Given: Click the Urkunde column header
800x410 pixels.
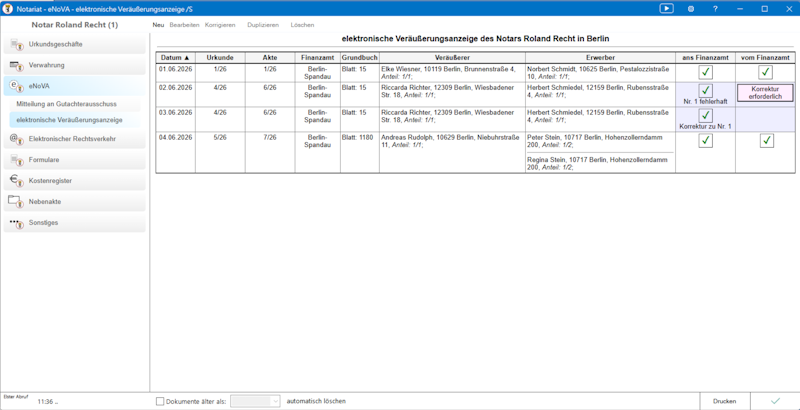Looking at the screenshot, I should point(220,58).
